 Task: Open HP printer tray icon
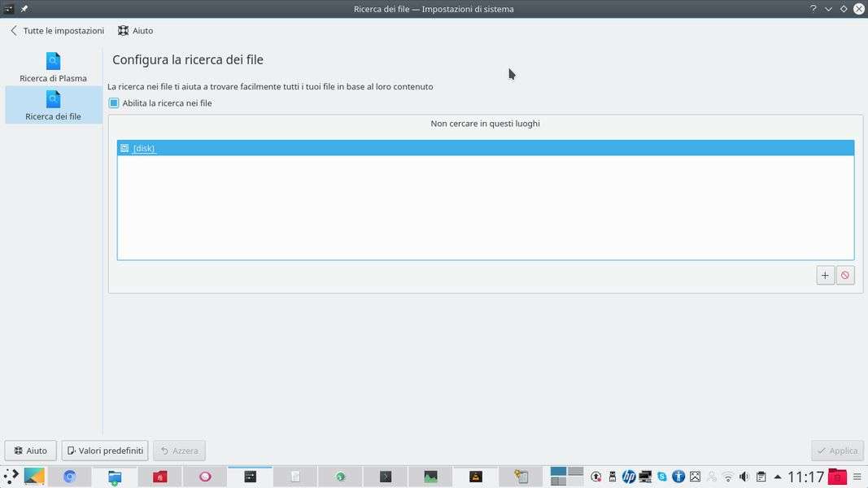[x=629, y=477]
